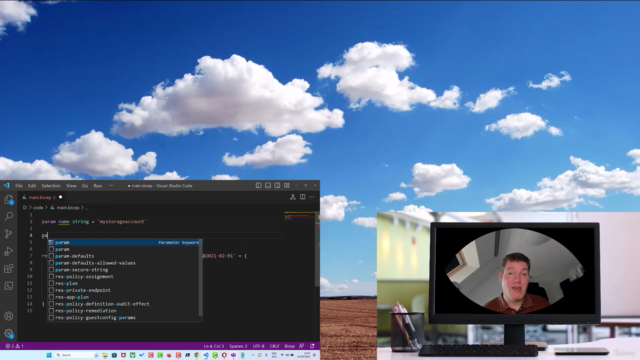This screenshot has height=360, width=640.
Task: Click the Bicep visualizer icon in the editor toolbar
Action: [x=293, y=197]
